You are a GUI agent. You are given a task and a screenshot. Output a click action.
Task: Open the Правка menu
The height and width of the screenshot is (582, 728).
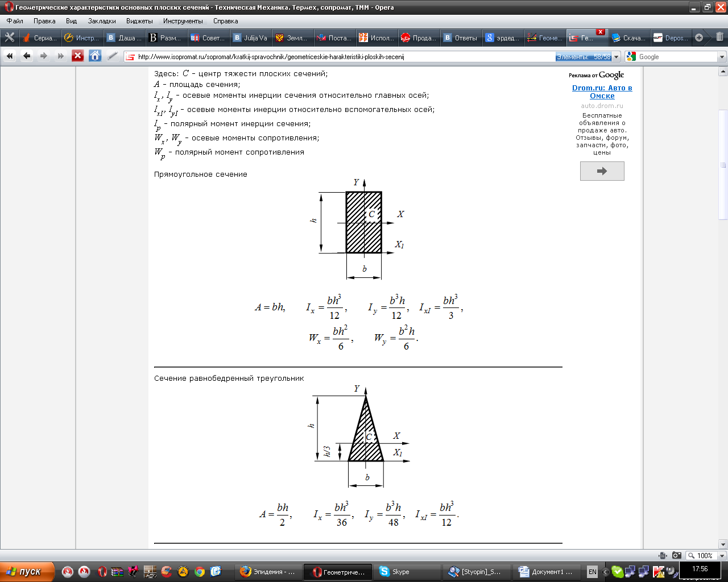(x=44, y=21)
